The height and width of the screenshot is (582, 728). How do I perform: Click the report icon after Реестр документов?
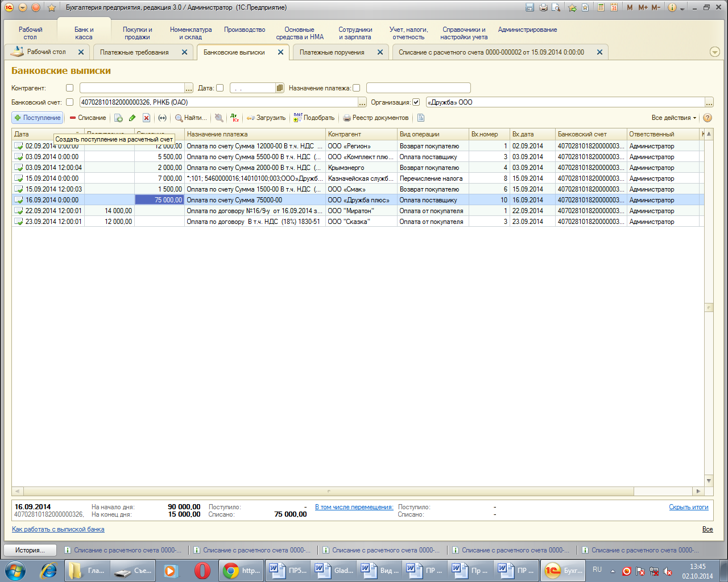[421, 118]
